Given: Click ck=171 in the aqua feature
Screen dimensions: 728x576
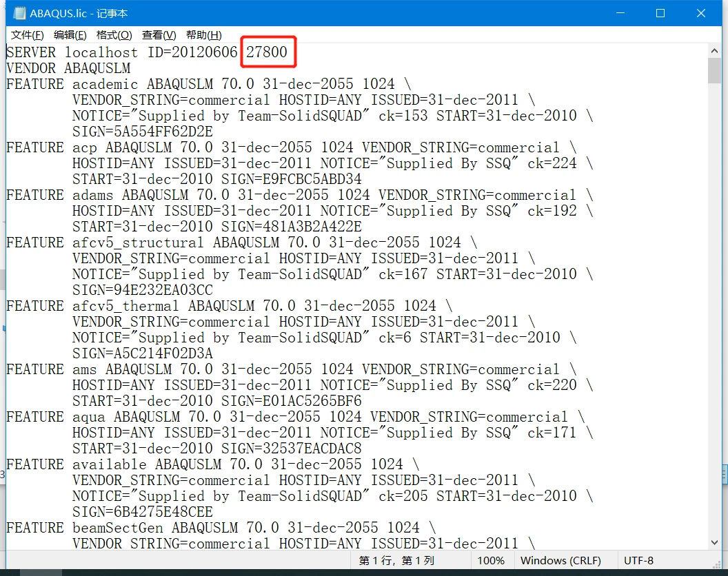Looking at the screenshot, I should [x=552, y=433].
